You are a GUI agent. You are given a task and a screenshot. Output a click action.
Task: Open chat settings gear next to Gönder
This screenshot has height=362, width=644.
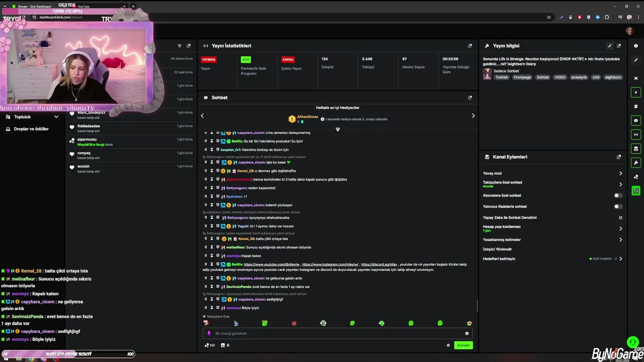[x=448, y=345]
